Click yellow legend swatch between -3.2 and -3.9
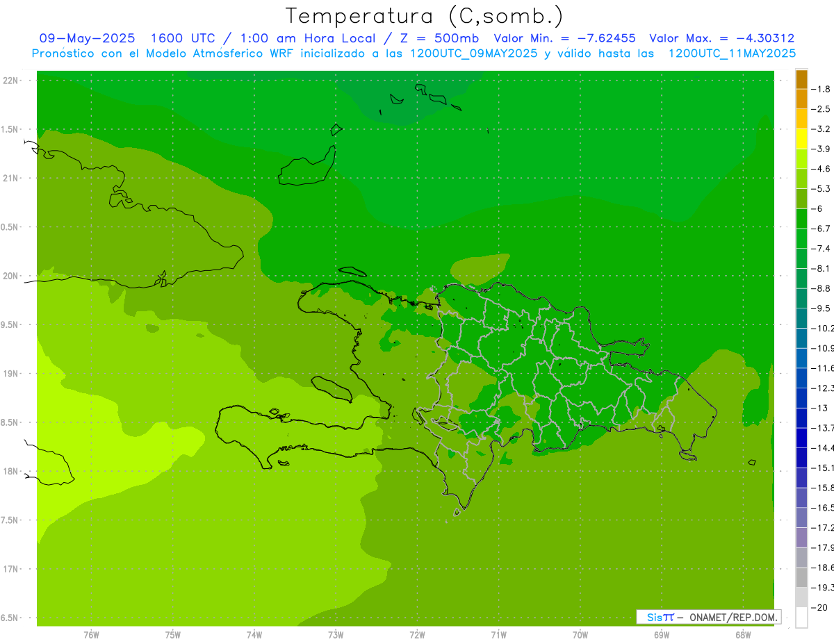Screen dimensions: 834x644 point(801,139)
